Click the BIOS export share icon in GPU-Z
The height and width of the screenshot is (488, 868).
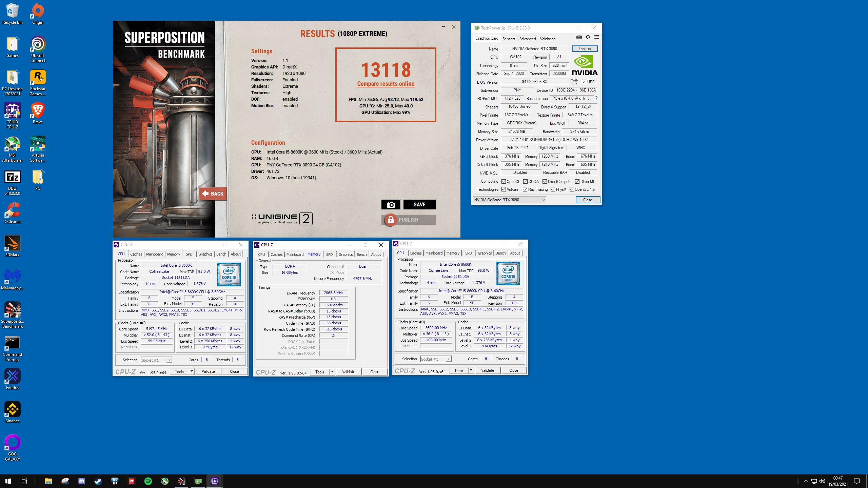coord(574,82)
